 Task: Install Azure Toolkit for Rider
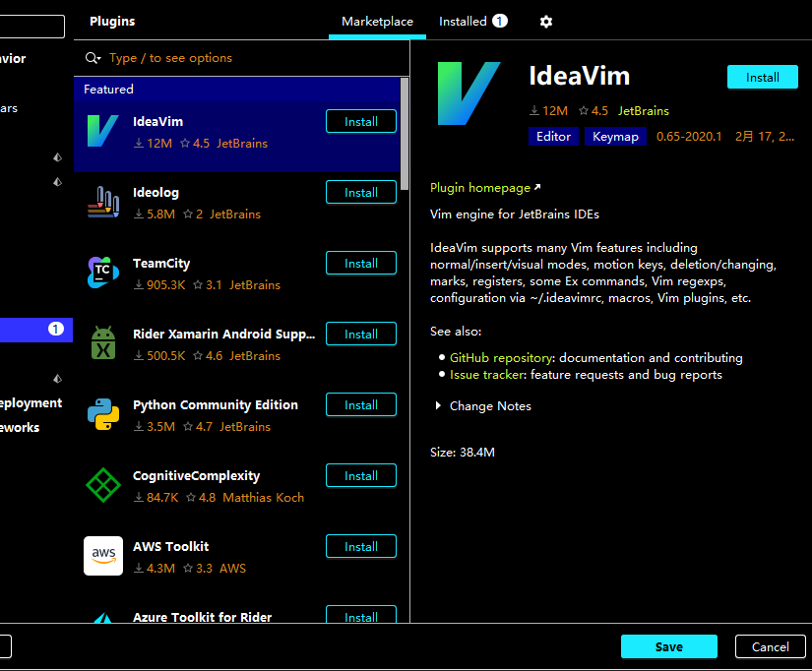(361, 614)
